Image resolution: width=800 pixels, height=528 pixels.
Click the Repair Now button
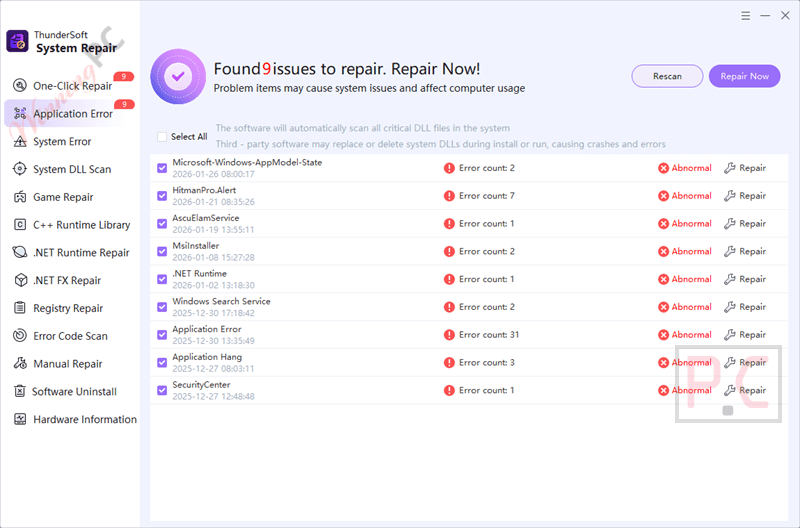744,76
